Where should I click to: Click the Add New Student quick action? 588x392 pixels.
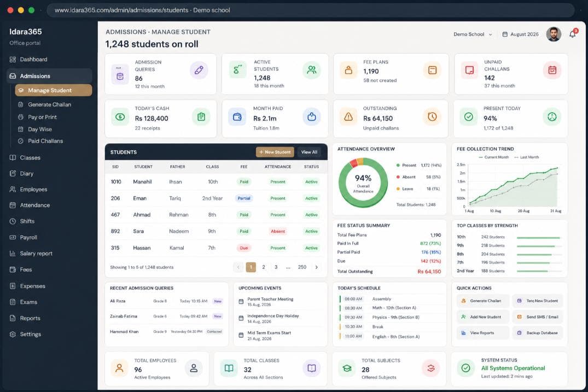483,317
